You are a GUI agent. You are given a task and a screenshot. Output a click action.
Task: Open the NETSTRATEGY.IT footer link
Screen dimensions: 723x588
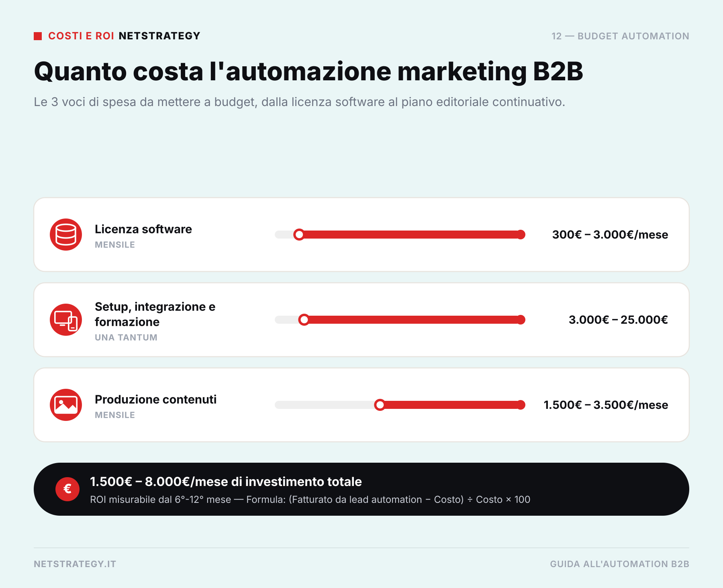point(75,564)
